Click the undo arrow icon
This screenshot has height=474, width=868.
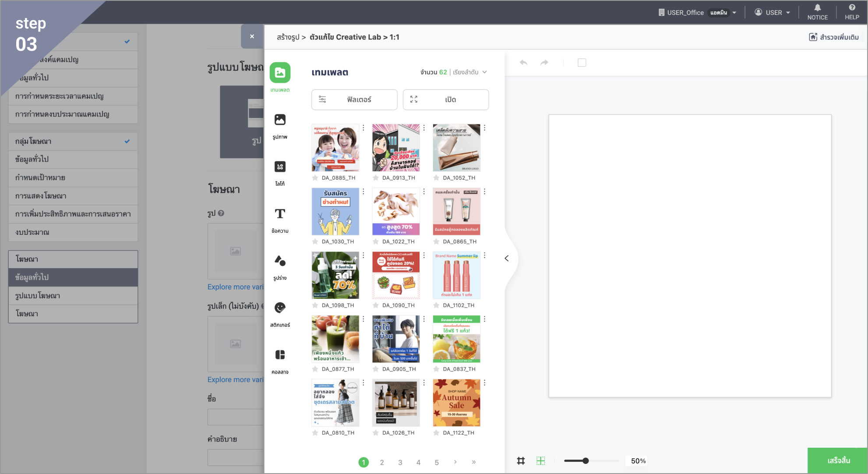point(523,63)
